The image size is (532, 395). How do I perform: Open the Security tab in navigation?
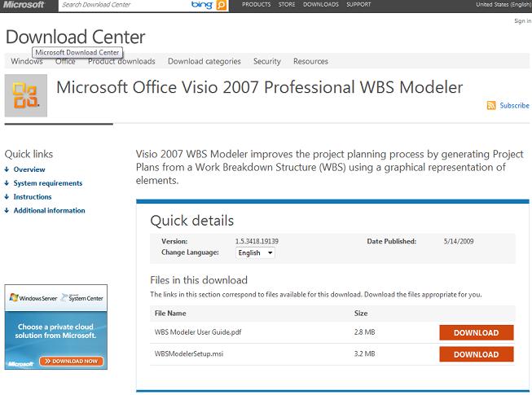point(266,61)
